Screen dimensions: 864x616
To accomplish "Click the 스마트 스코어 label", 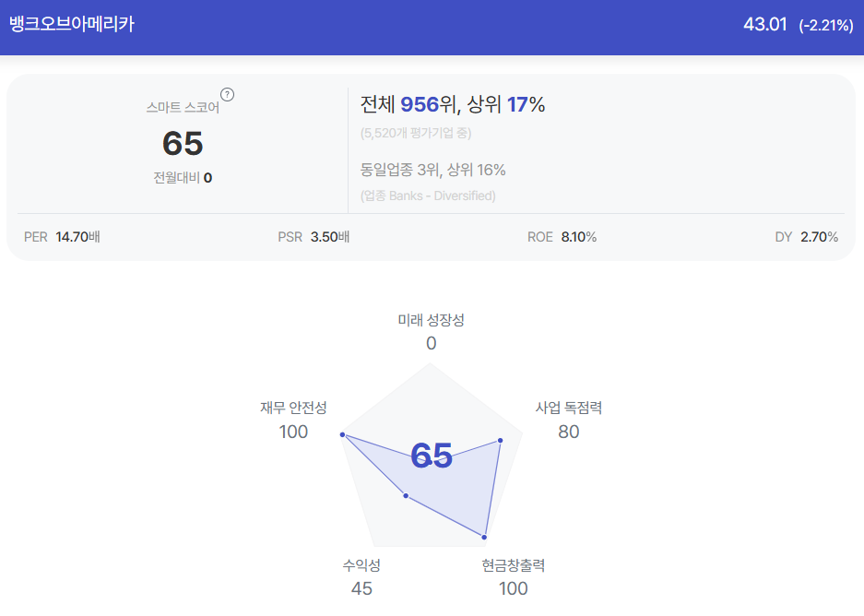I will 183,107.
